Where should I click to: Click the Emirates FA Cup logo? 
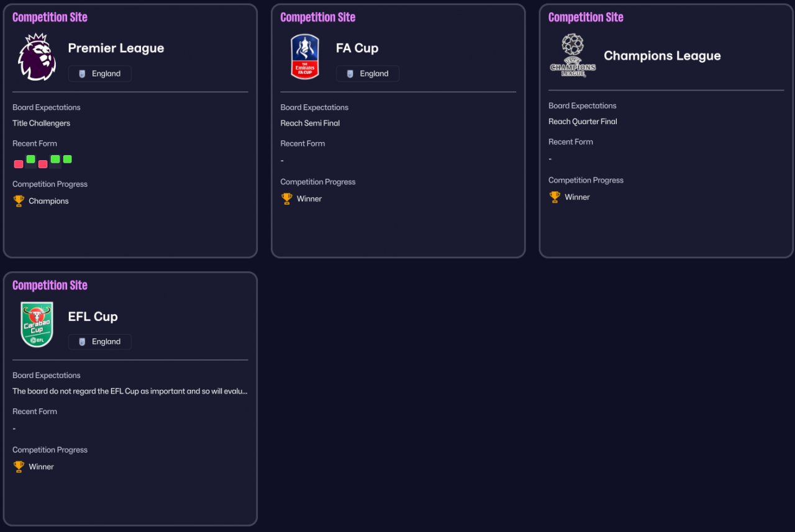tap(305, 57)
